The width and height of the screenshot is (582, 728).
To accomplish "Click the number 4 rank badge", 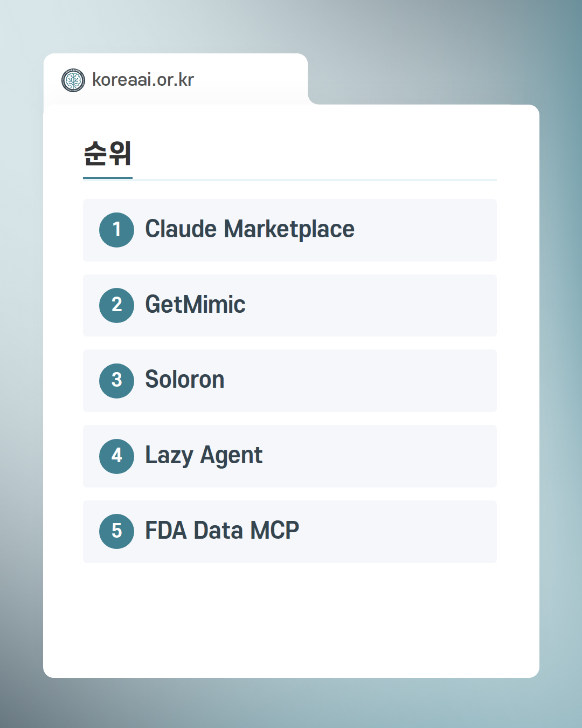I will pos(116,456).
